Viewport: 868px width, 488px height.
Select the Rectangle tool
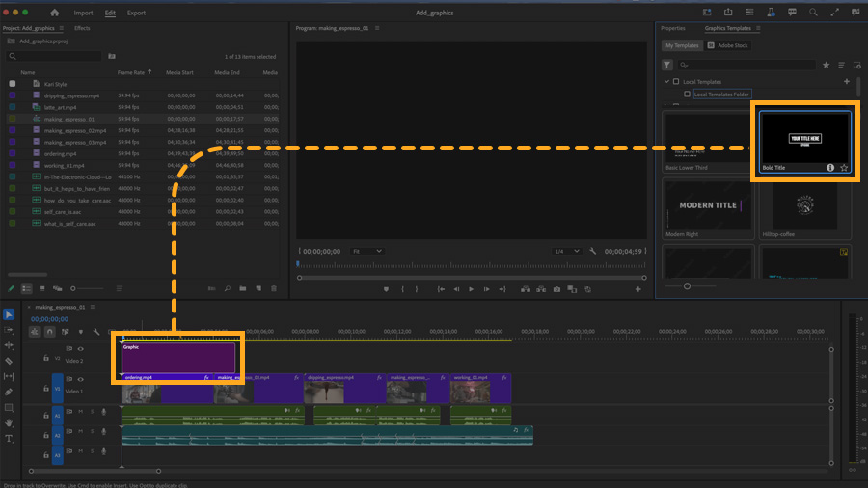pyautogui.click(x=9, y=408)
